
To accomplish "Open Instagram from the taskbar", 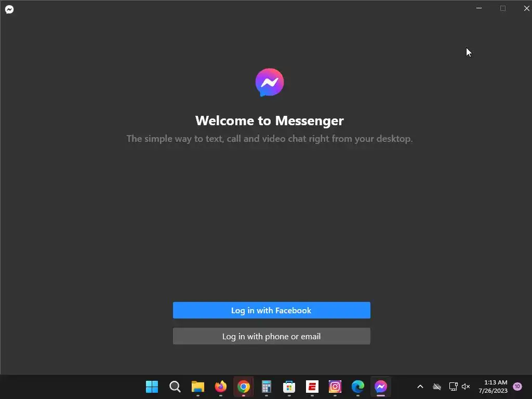I will (x=335, y=387).
